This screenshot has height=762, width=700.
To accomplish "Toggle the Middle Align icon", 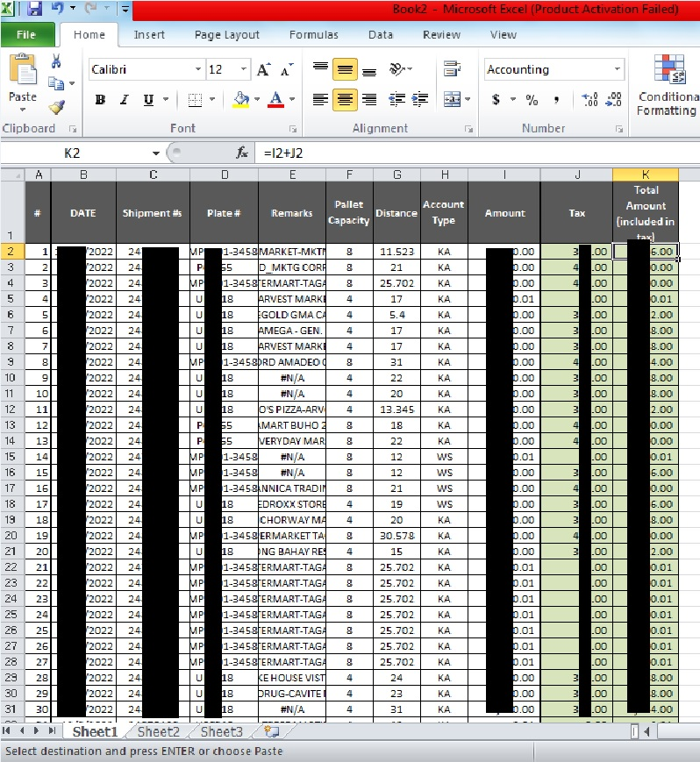I will coord(345,69).
